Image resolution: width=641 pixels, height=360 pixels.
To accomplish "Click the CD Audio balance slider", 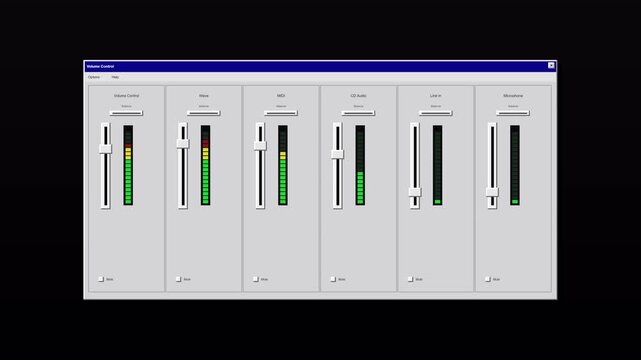I will tap(358, 113).
